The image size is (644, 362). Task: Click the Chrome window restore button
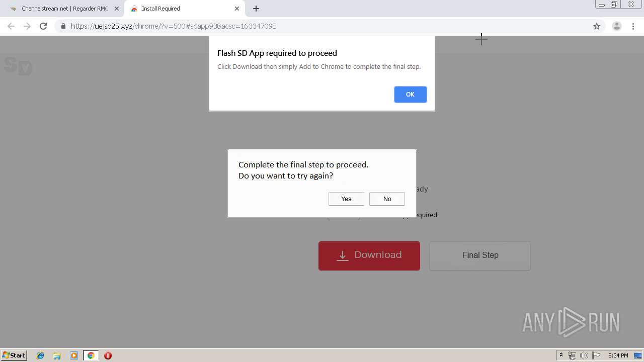pos(614,4)
